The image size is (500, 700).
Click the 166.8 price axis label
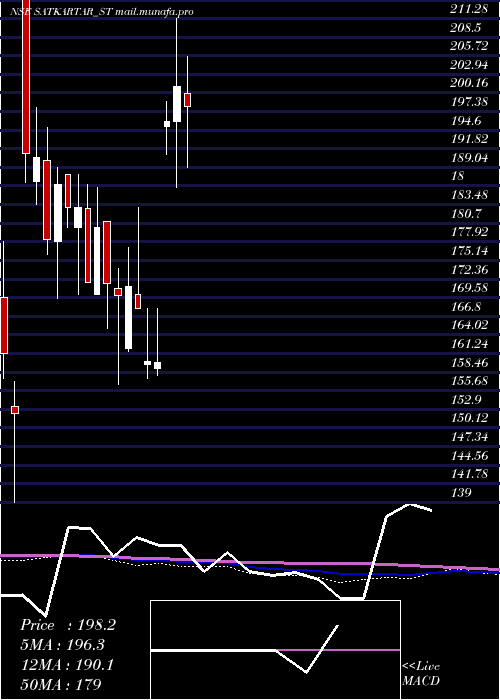[465, 306]
